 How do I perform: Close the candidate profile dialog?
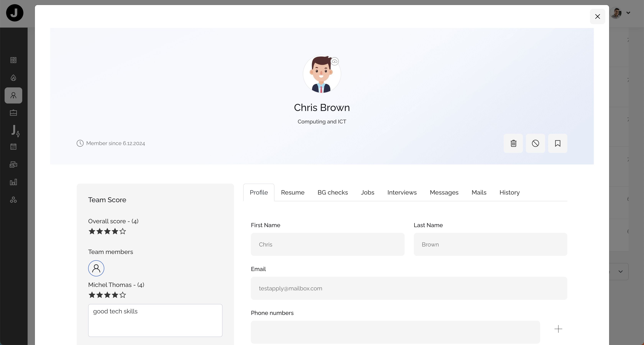coord(597,16)
